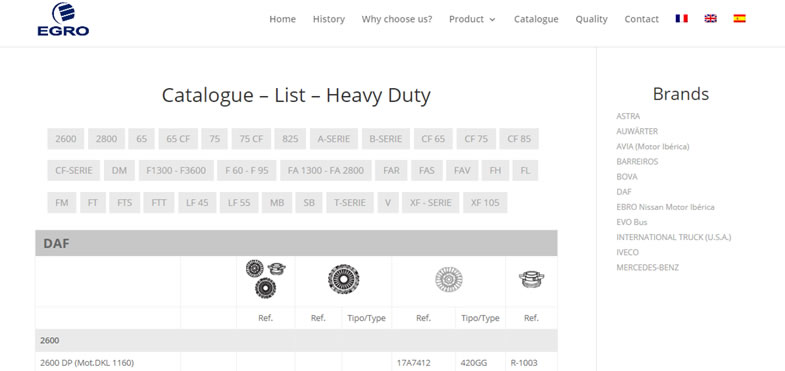This screenshot has height=371, width=785.
Task: Select the V model filter
Action: coord(388,203)
